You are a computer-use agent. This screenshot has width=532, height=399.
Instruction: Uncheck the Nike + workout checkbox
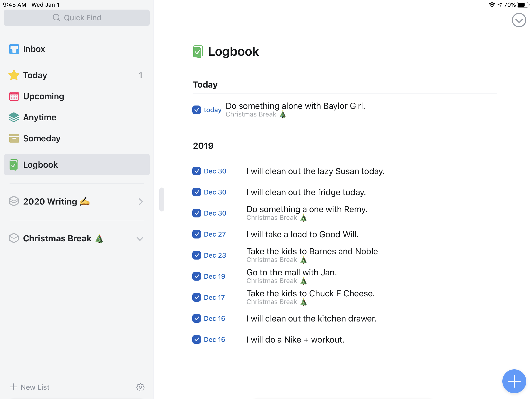(196, 339)
